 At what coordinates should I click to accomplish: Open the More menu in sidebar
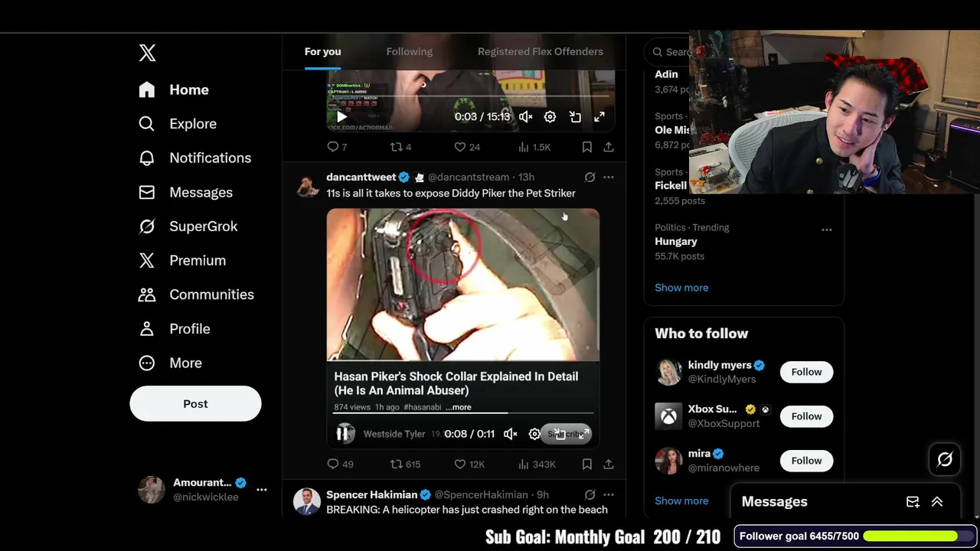(x=170, y=363)
